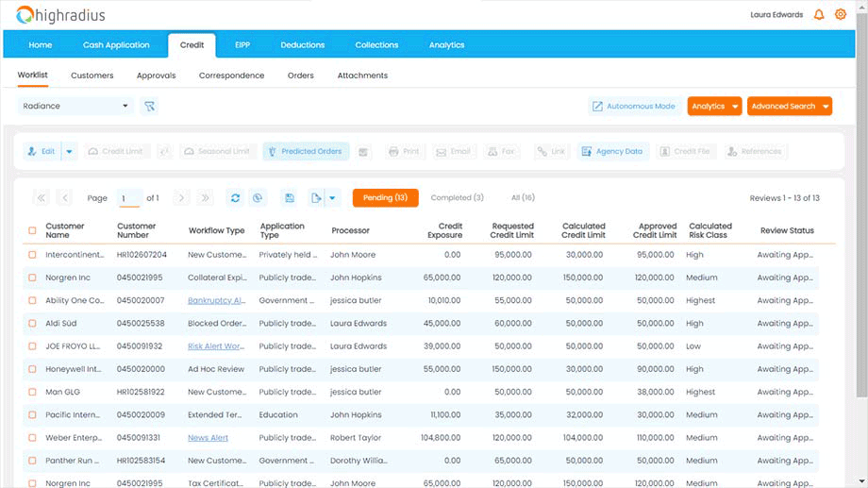Open the Analytics dropdown button
Viewport: 868px width, 488px height.
[x=714, y=107]
